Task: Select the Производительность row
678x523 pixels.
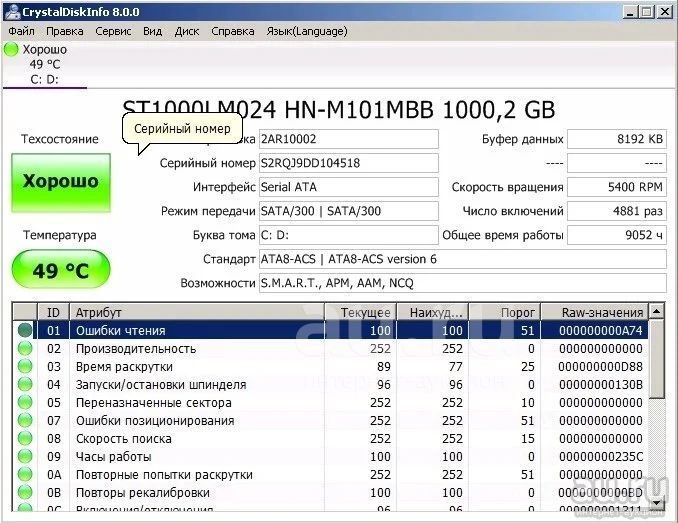Action: (x=331, y=348)
